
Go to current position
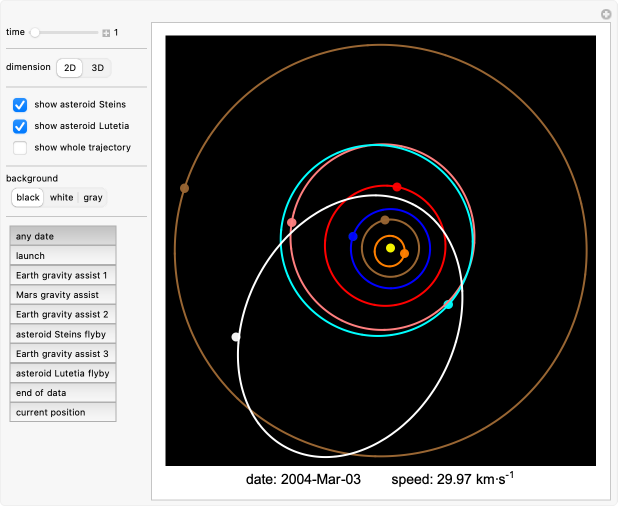(x=63, y=412)
